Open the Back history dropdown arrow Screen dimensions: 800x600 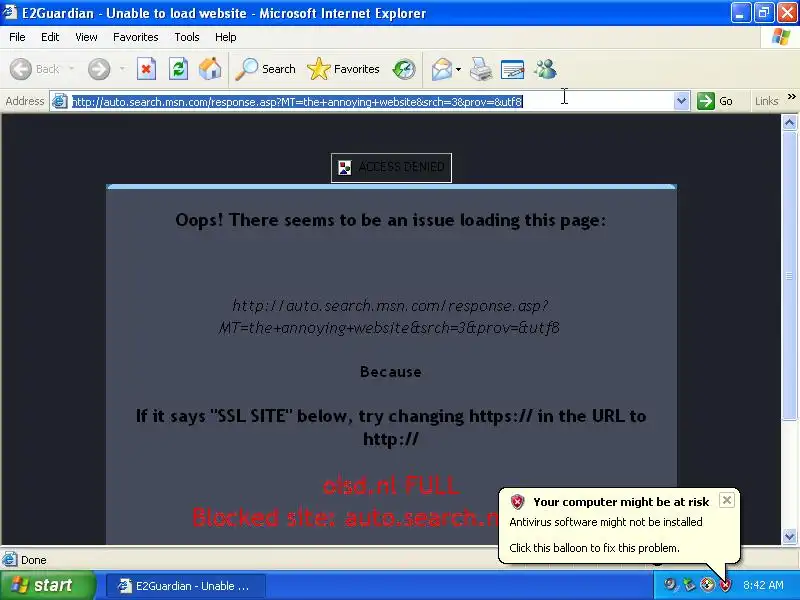(71, 69)
